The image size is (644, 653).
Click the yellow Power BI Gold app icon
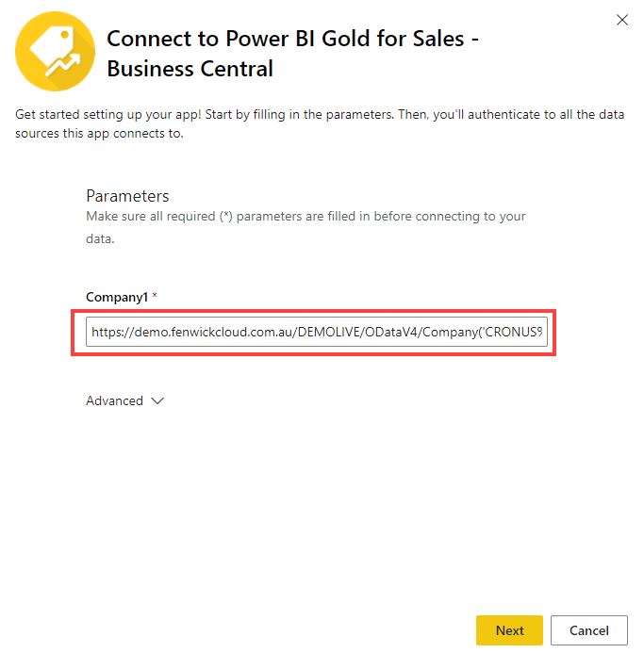pos(55,51)
